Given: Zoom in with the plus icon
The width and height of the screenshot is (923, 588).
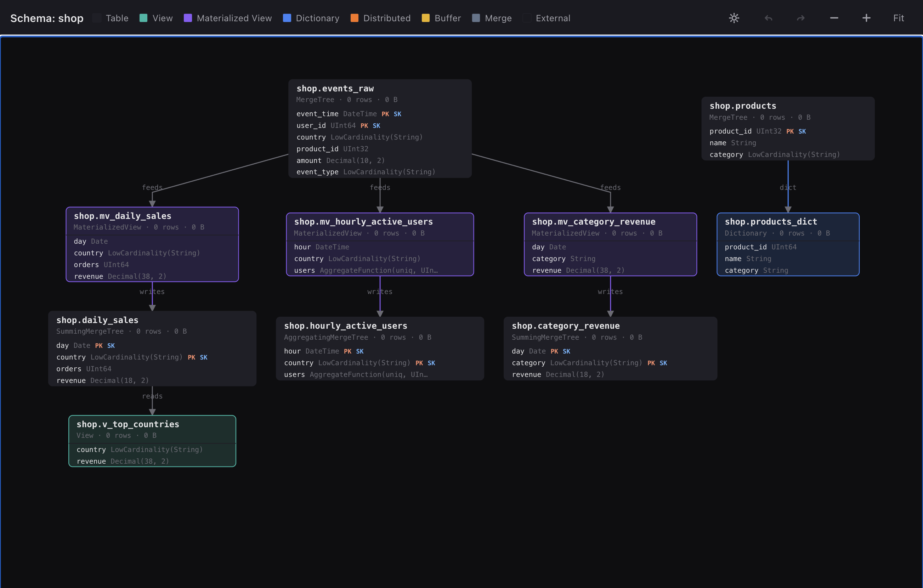Looking at the screenshot, I should [x=866, y=18].
